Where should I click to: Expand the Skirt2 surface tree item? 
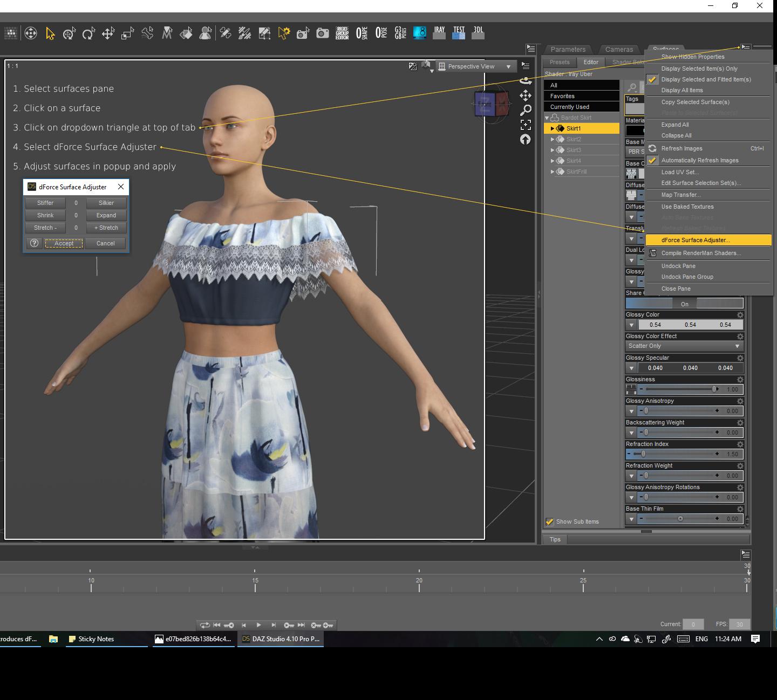point(553,139)
